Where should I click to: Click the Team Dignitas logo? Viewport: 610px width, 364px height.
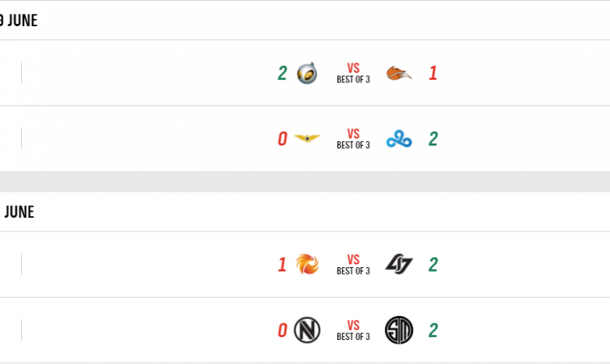pos(308,74)
